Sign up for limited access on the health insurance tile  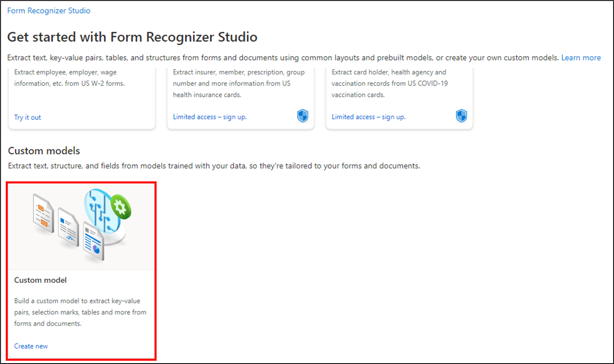(209, 116)
